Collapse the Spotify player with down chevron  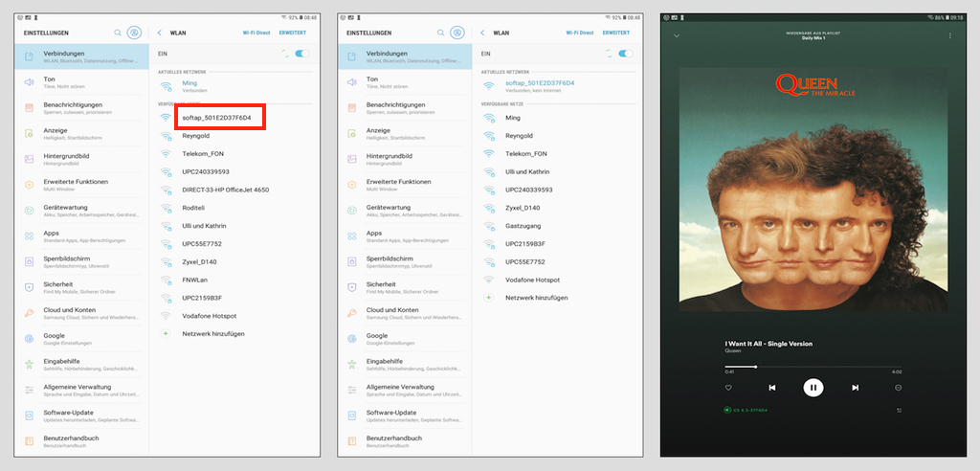pyautogui.click(x=677, y=35)
